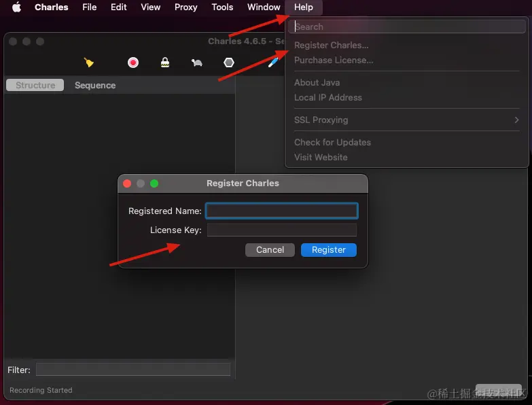Image resolution: width=532 pixels, height=405 pixels.
Task: Close the open Help menu
Action: (303, 7)
